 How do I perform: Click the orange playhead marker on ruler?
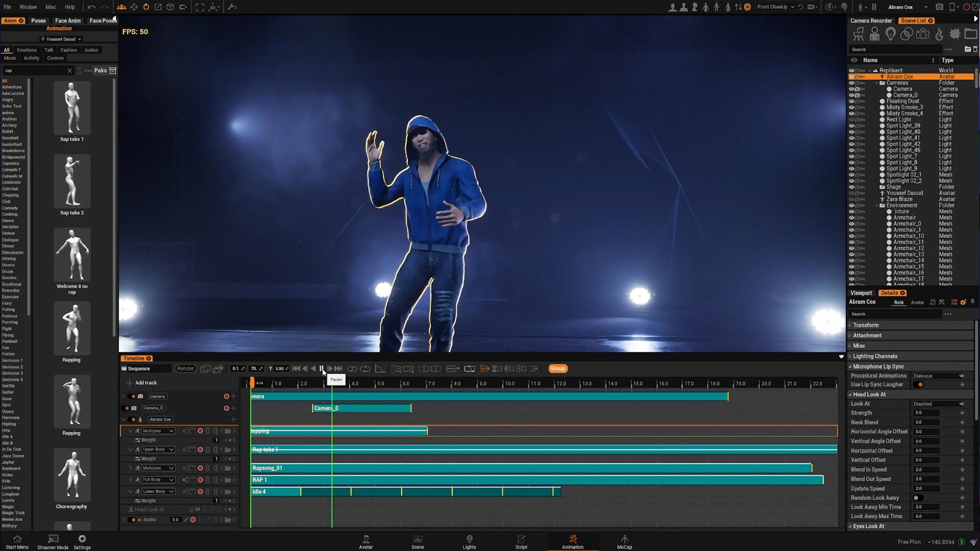pos(252,383)
